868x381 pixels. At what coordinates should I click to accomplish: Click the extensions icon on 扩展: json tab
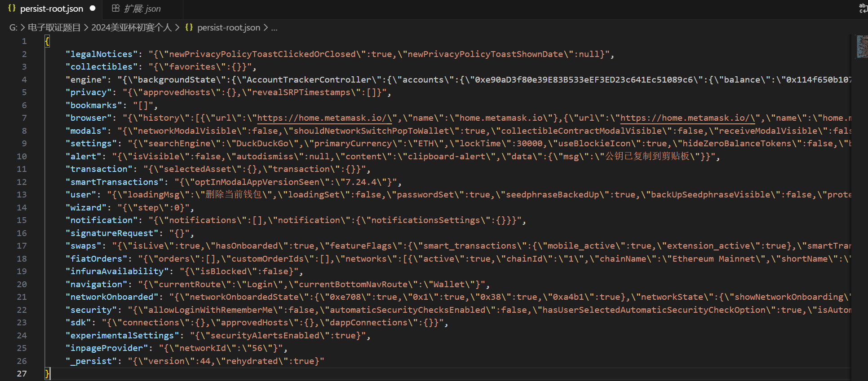[x=115, y=8]
